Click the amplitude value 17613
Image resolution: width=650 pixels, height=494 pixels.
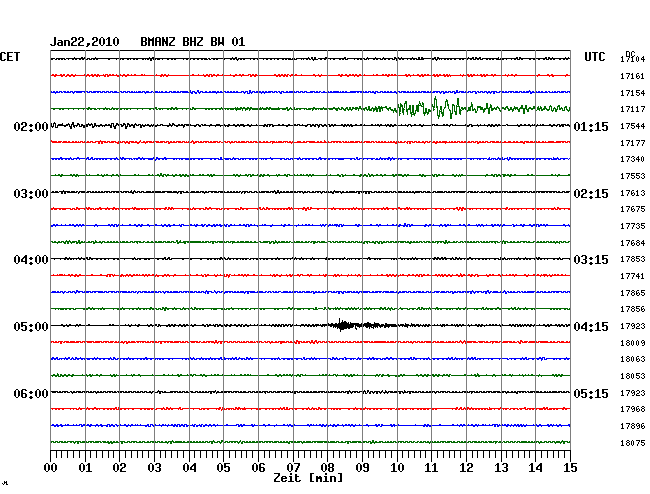coord(633,193)
